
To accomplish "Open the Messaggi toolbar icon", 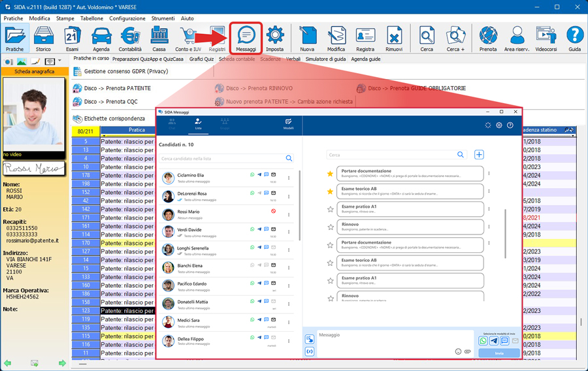I will (x=246, y=39).
